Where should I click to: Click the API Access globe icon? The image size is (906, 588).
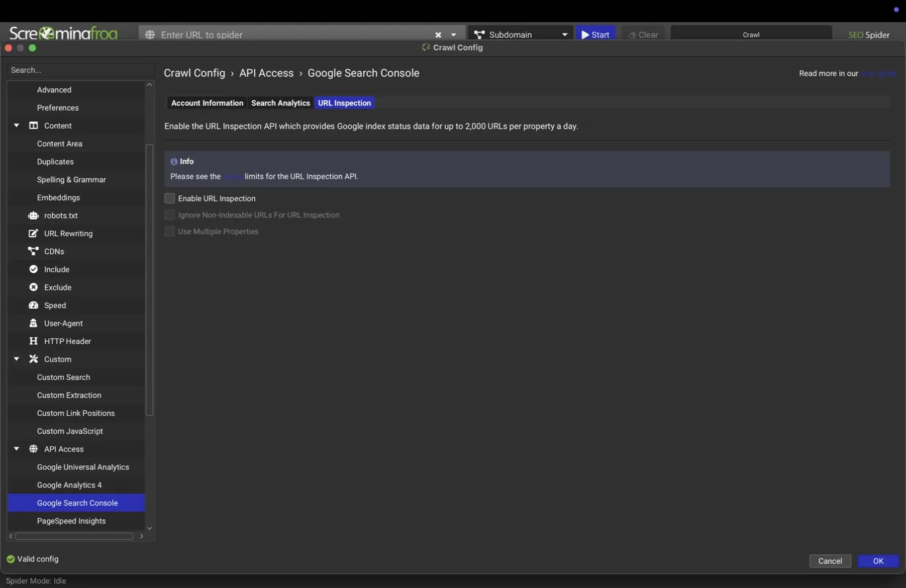click(34, 449)
